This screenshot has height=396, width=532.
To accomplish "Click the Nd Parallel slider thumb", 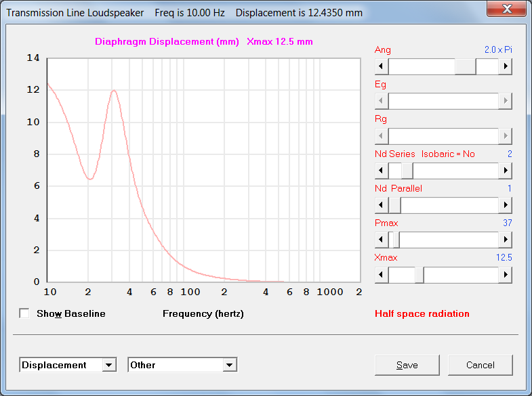I will pos(394,205).
